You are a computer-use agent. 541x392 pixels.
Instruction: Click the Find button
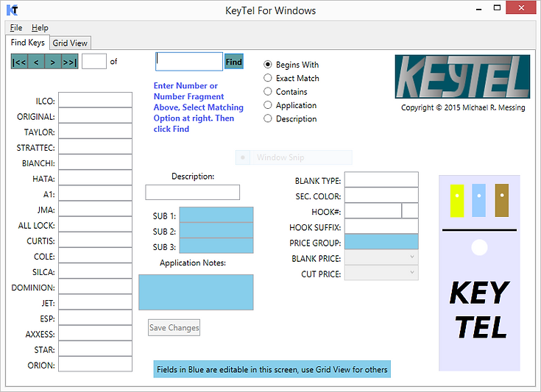click(234, 62)
